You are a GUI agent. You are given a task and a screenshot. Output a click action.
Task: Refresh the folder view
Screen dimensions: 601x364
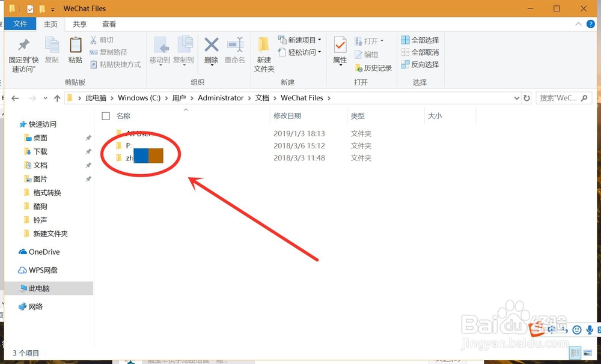pyautogui.click(x=526, y=98)
